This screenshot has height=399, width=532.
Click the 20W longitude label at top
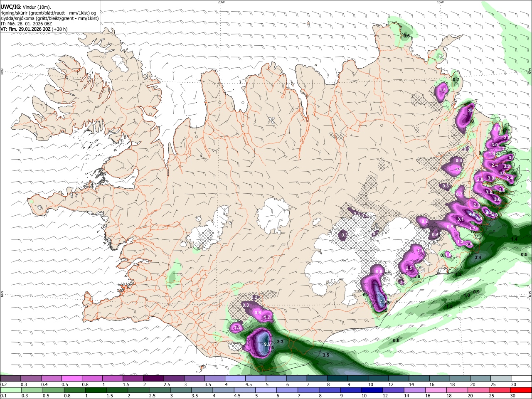tap(221, 2)
